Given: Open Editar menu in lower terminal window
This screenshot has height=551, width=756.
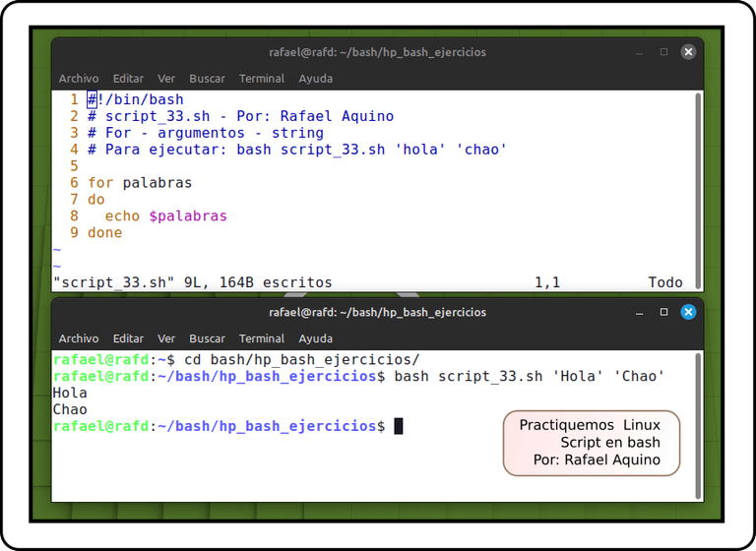Looking at the screenshot, I should 128,338.
